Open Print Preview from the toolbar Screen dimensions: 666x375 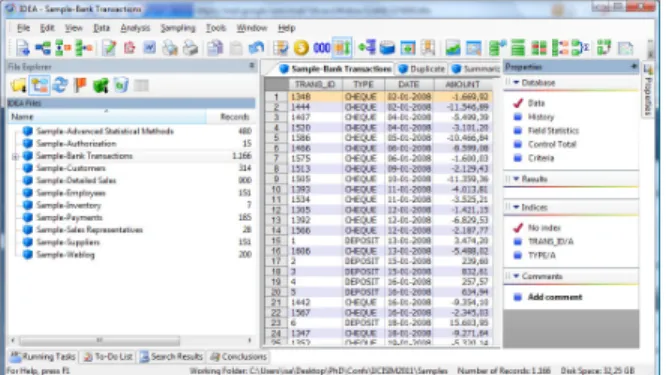[170, 48]
